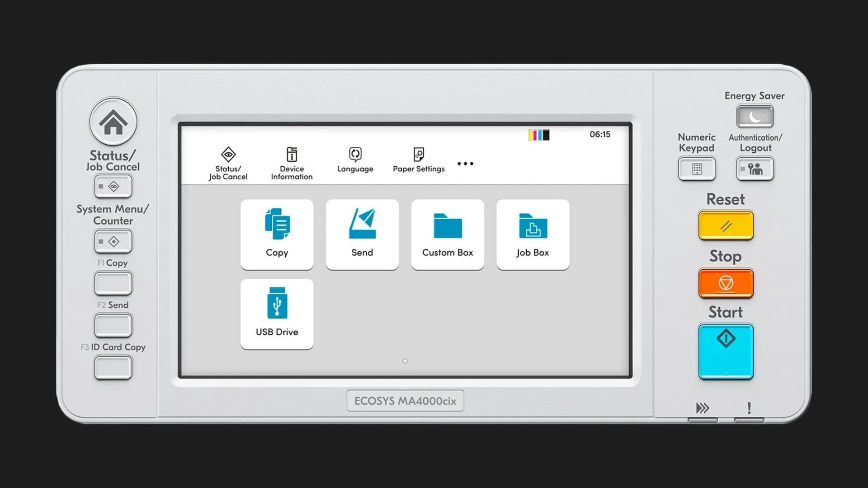Tap the 06:15 clock display

click(600, 134)
